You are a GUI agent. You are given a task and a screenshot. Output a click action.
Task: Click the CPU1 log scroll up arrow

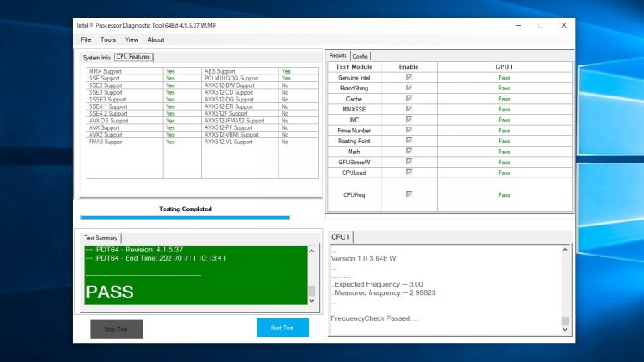[x=565, y=250]
